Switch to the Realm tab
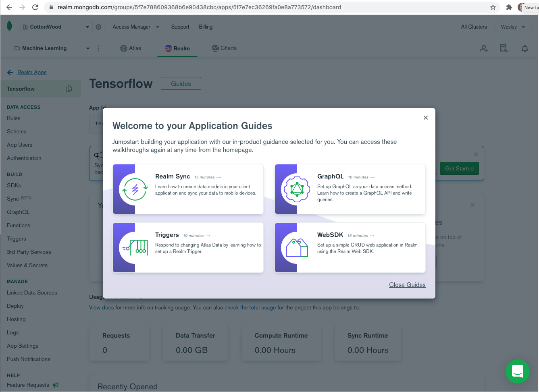This screenshot has width=539, height=392. (177, 48)
